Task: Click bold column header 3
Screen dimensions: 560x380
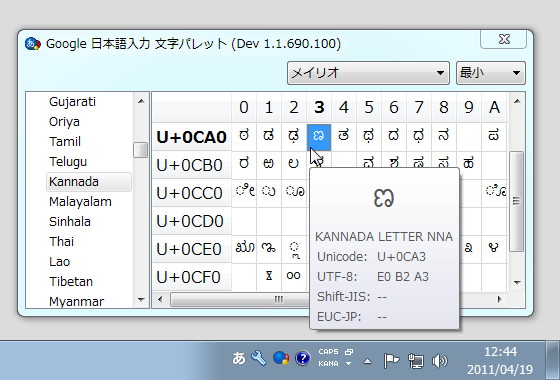Action: 319,107
